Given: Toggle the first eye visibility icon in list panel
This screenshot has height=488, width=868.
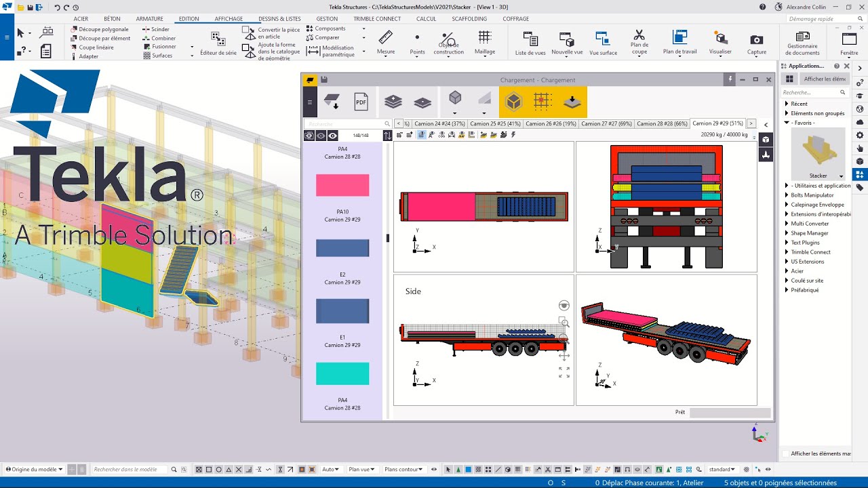Looking at the screenshot, I should 309,136.
